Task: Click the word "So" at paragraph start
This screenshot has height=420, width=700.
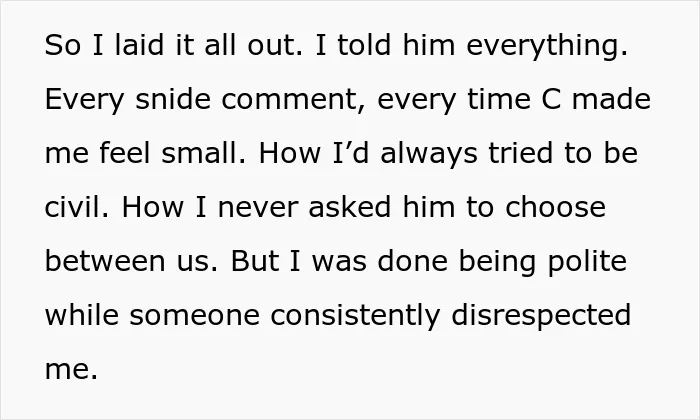Action: 63,46
